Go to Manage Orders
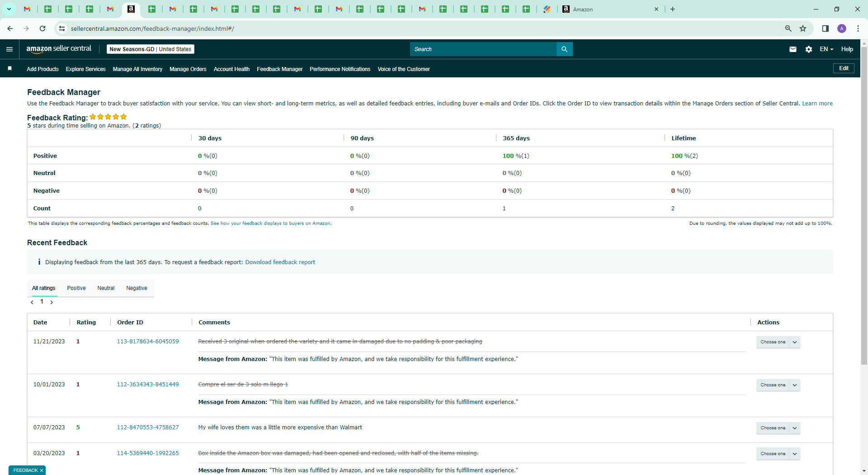The image size is (868, 475). point(188,69)
